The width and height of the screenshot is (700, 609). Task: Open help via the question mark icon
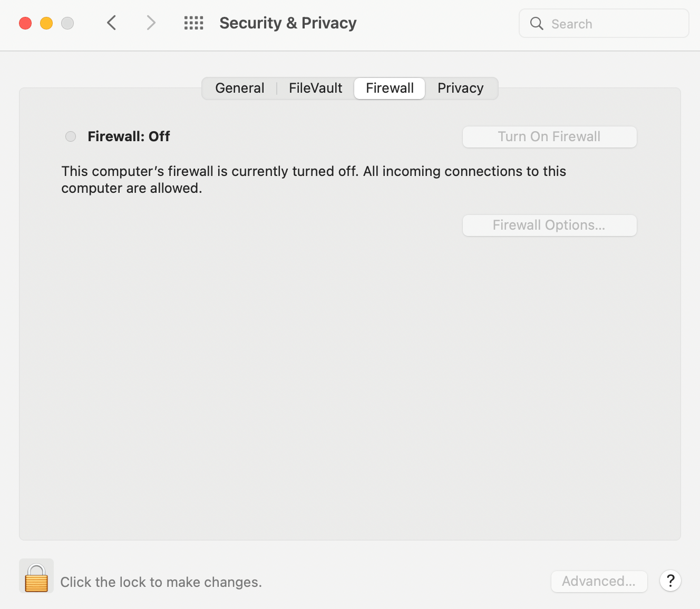(x=670, y=581)
